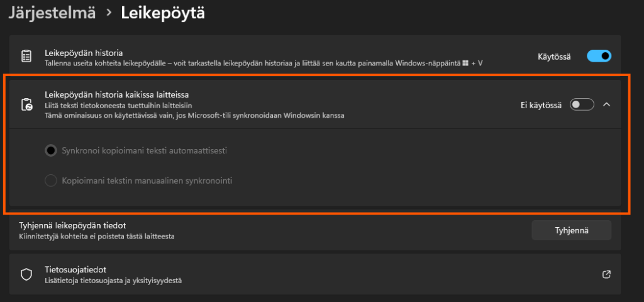Click the Lisätietoja tietosuojasta ja yksityisyydestä text
The height and width of the screenshot is (302, 644).
[x=117, y=280]
